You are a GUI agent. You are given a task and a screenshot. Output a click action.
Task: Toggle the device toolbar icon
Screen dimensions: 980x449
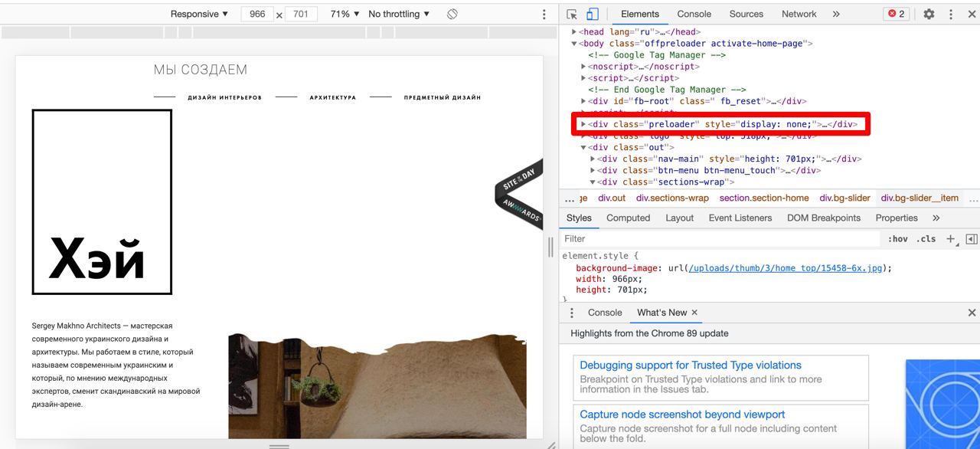tap(592, 14)
